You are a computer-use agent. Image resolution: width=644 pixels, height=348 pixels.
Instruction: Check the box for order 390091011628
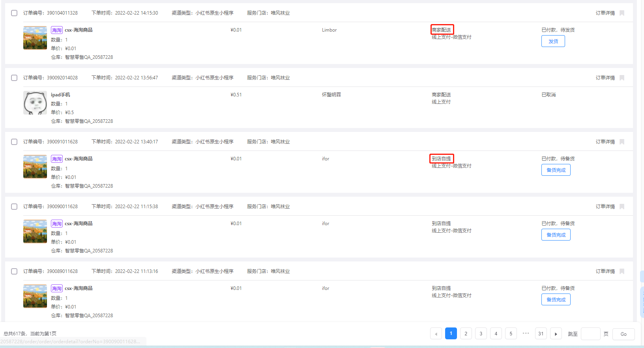point(14,142)
